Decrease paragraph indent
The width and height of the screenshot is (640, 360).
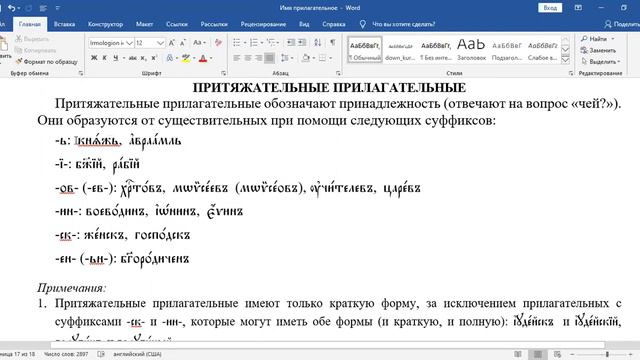click(291, 42)
